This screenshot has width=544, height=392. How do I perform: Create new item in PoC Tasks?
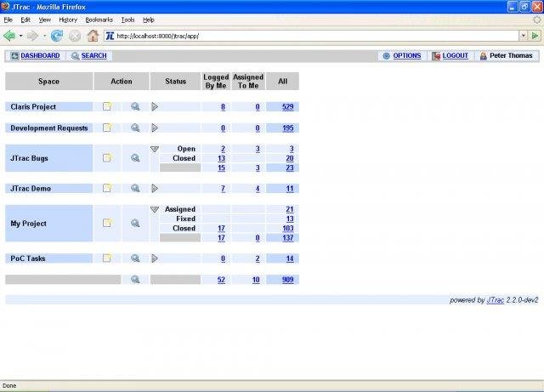point(107,258)
